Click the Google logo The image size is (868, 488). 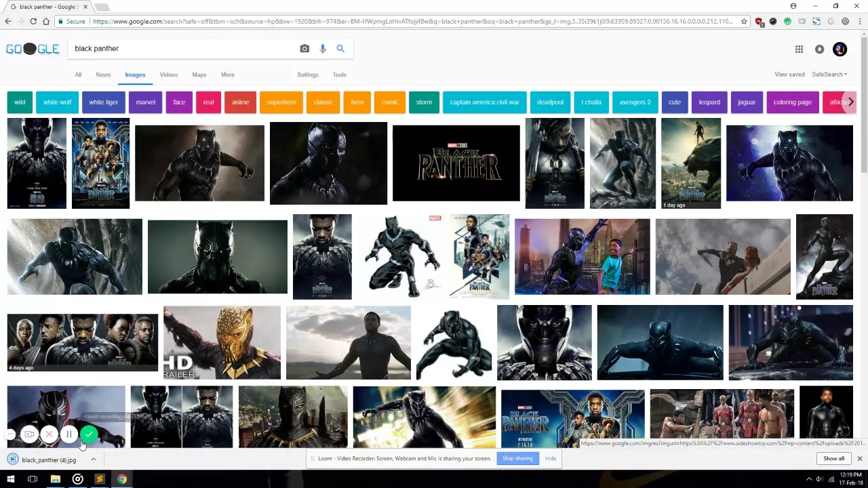point(33,49)
